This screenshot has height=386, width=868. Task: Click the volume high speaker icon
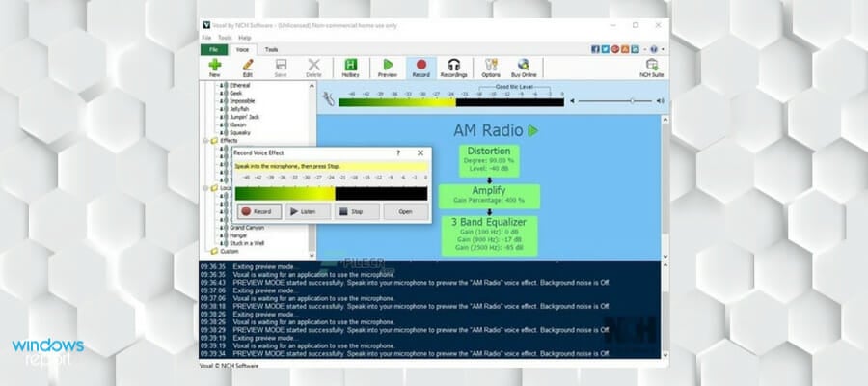click(x=660, y=101)
